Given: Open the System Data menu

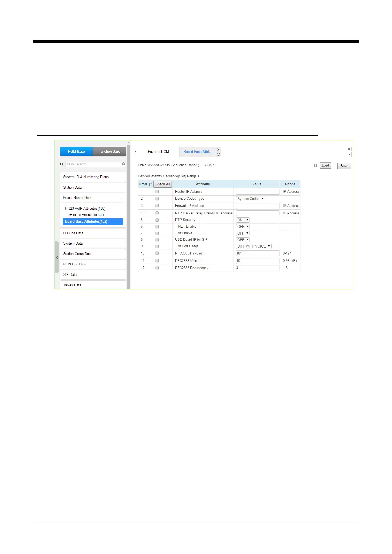Looking at the screenshot, I should point(93,243).
